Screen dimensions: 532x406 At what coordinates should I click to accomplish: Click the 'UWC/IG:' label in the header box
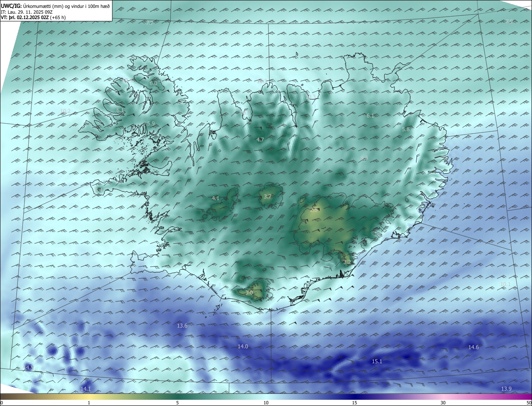(11, 6)
